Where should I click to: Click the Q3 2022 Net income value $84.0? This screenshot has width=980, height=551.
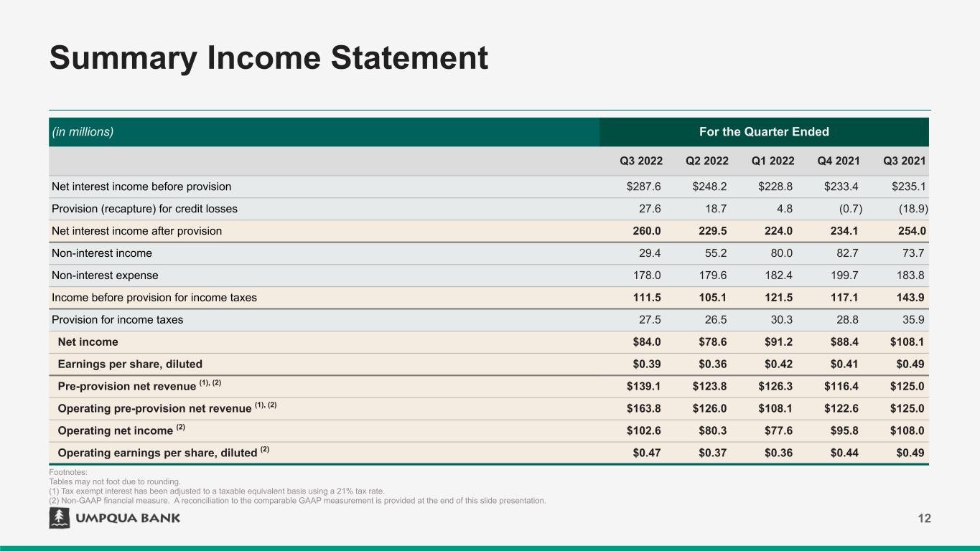tap(643, 342)
